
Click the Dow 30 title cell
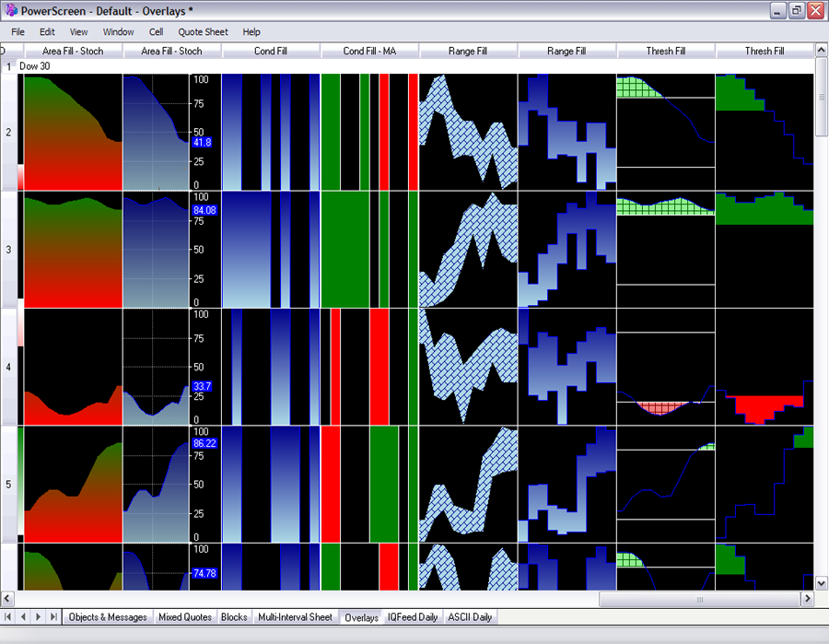pos(35,67)
